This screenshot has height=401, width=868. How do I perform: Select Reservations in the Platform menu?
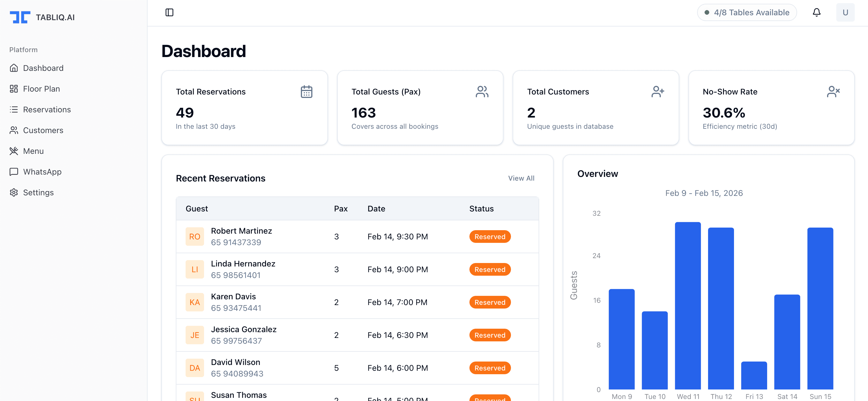click(x=47, y=109)
